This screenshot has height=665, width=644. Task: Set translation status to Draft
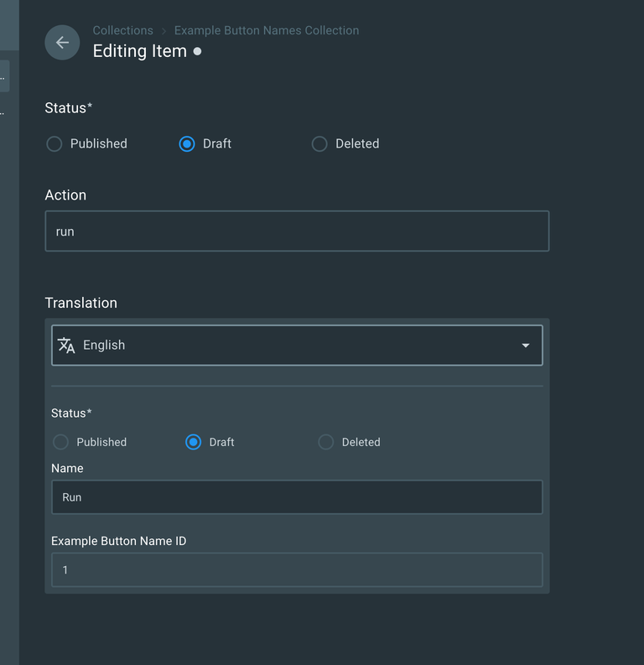(194, 442)
